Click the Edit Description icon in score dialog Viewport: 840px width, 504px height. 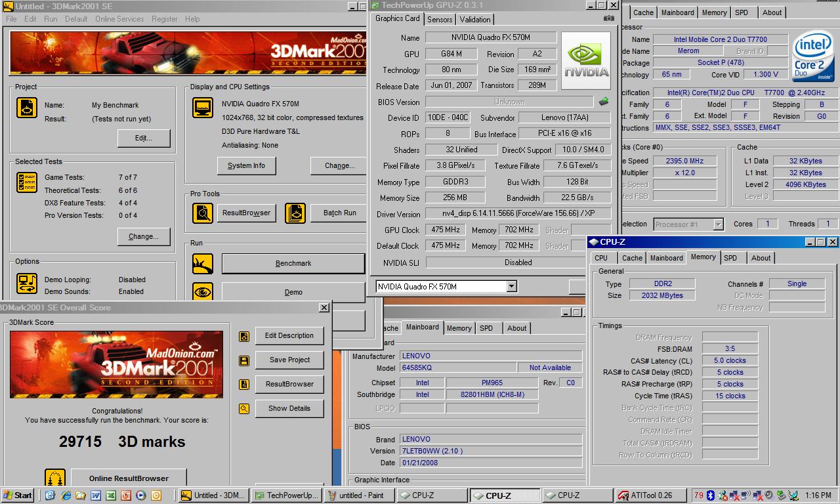(x=244, y=336)
